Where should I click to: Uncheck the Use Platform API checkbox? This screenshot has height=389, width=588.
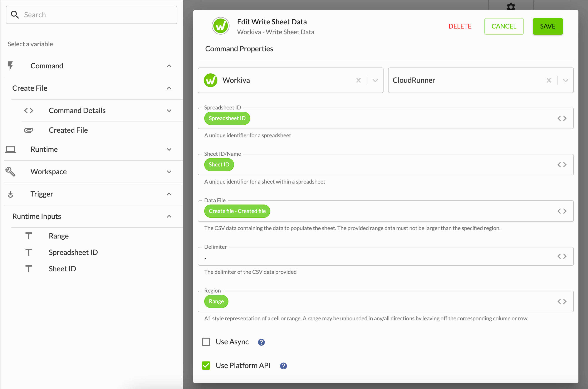coord(206,365)
